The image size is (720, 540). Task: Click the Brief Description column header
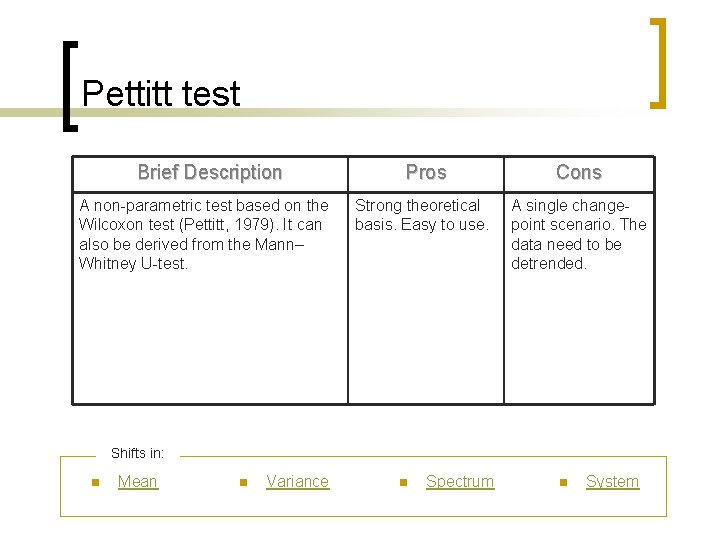coord(210,172)
